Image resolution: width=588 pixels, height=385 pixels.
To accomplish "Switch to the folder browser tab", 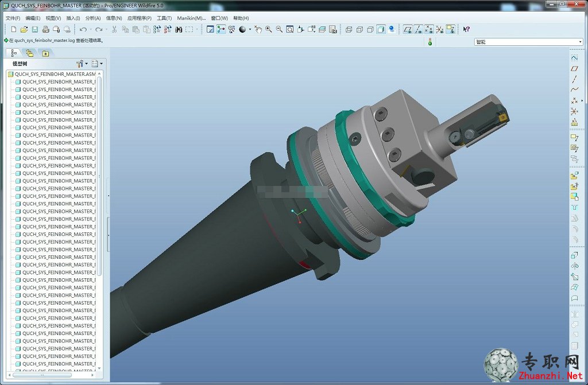I will point(30,53).
